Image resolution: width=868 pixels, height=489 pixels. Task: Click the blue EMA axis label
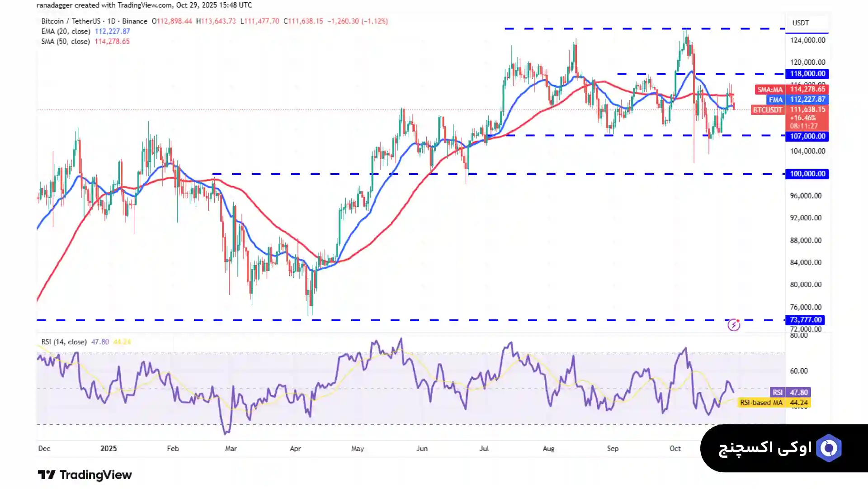tap(775, 100)
